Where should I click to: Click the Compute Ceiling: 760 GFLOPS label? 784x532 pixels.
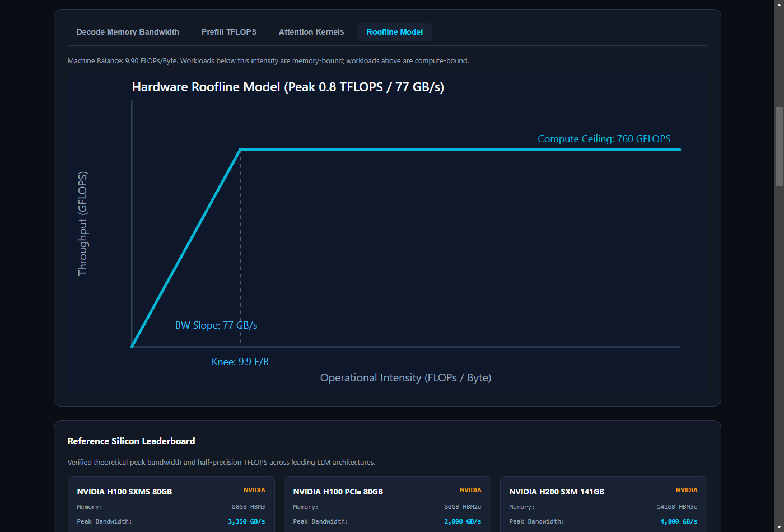pyautogui.click(x=604, y=139)
